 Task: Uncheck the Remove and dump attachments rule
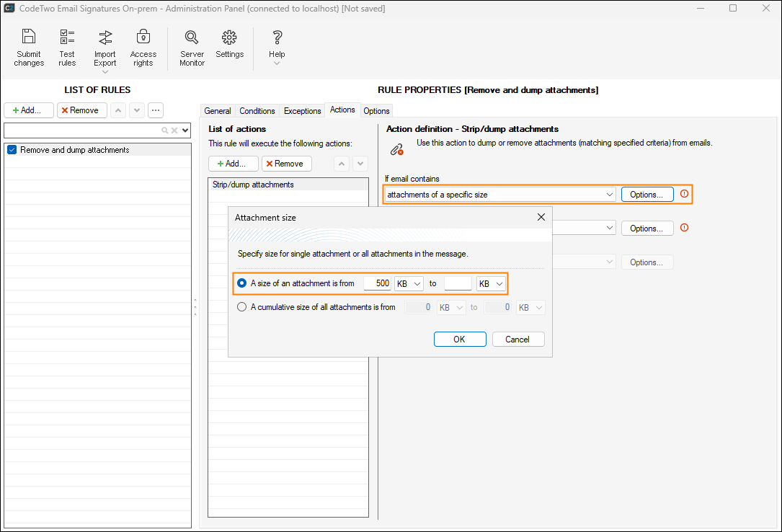point(12,150)
